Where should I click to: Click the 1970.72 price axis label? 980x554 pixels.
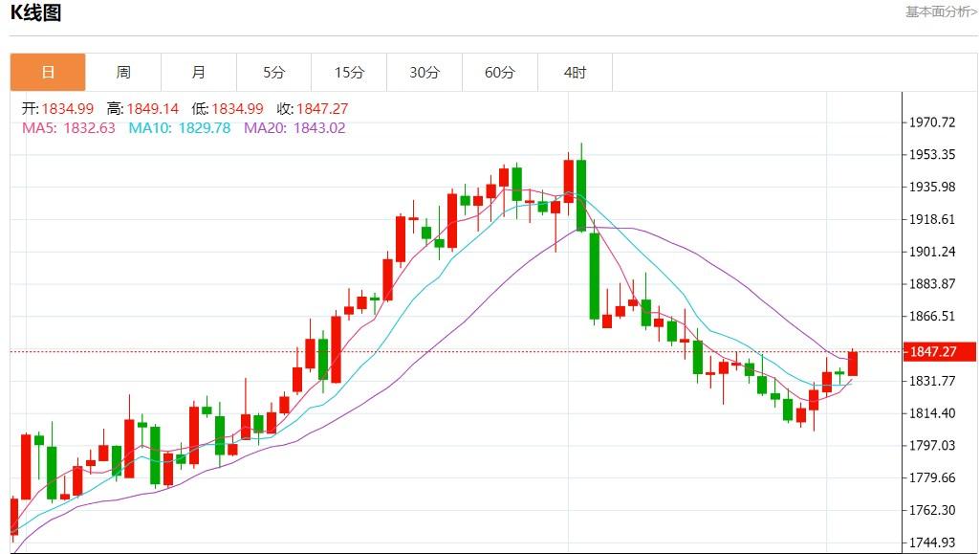[932, 122]
